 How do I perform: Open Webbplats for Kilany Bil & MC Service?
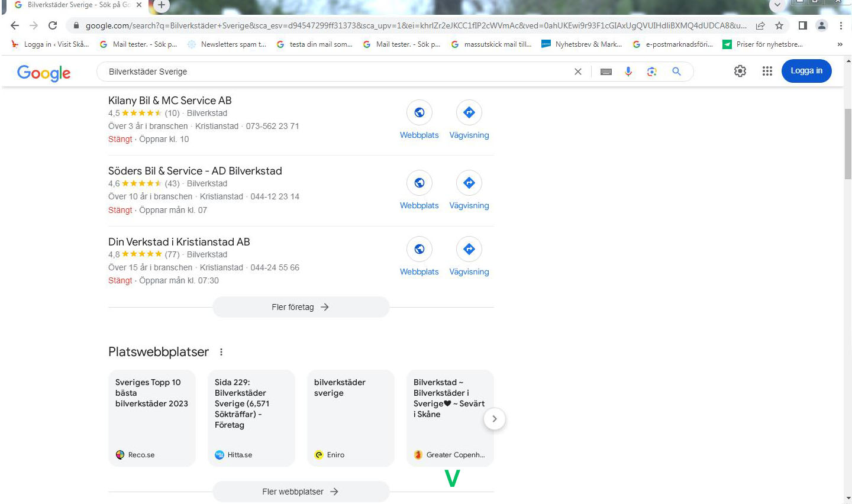click(x=419, y=120)
